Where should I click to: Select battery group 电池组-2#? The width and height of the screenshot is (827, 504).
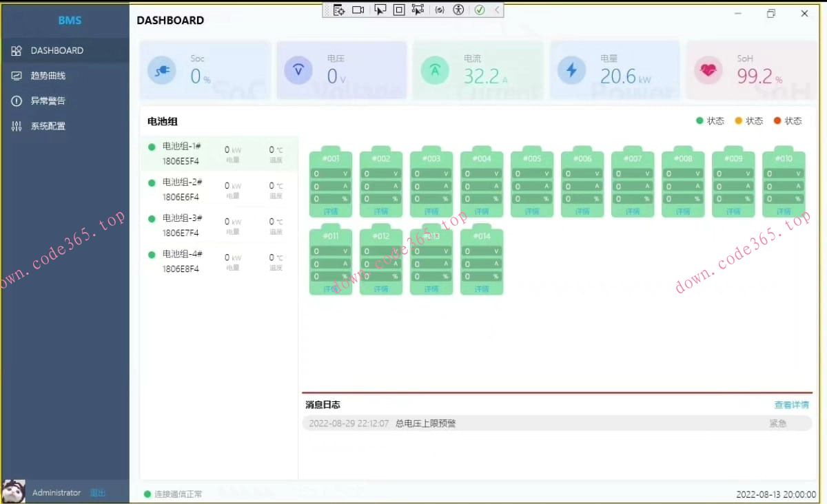182,189
